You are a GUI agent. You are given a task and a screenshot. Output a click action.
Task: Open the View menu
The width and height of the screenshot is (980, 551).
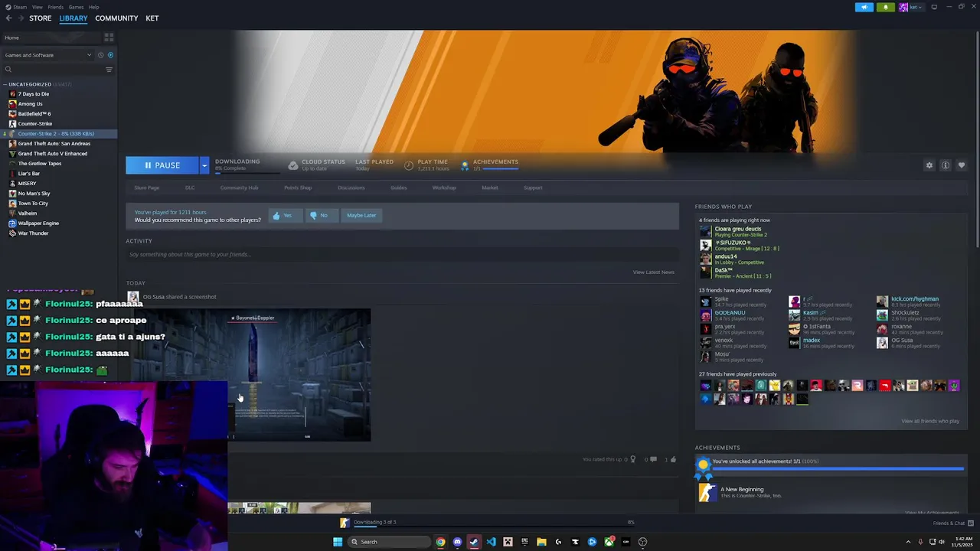coord(37,7)
